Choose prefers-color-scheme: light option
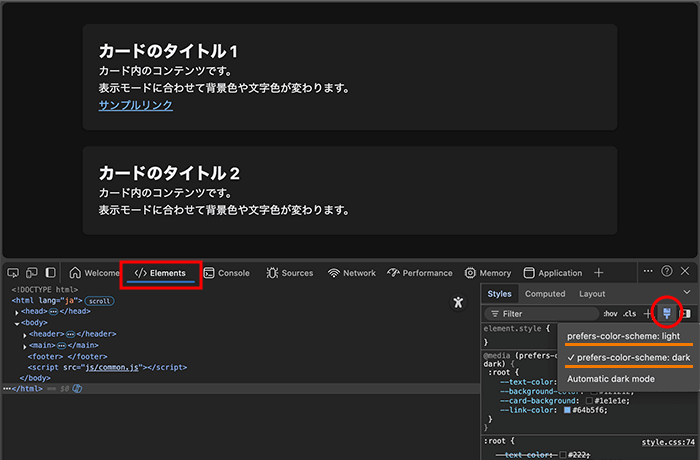The width and height of the screenshot is (700, 460). pos(624,336)
